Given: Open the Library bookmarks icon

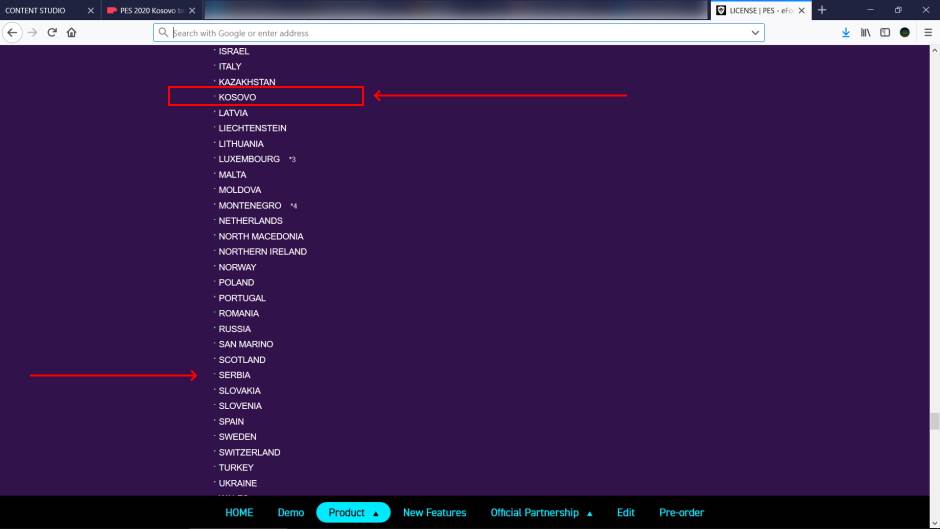Looking at the screenshot, I should click(x=866, y=32).
